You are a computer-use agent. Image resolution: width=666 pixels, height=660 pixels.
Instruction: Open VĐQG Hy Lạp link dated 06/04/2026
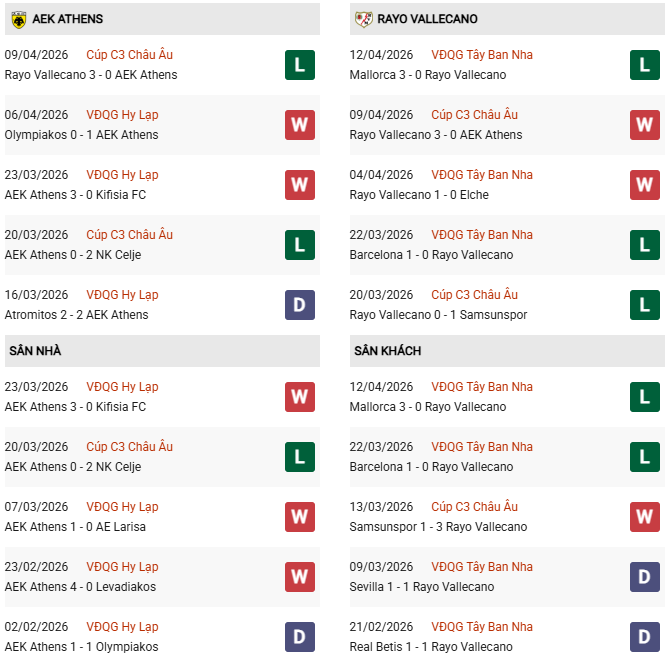(122, 115)
